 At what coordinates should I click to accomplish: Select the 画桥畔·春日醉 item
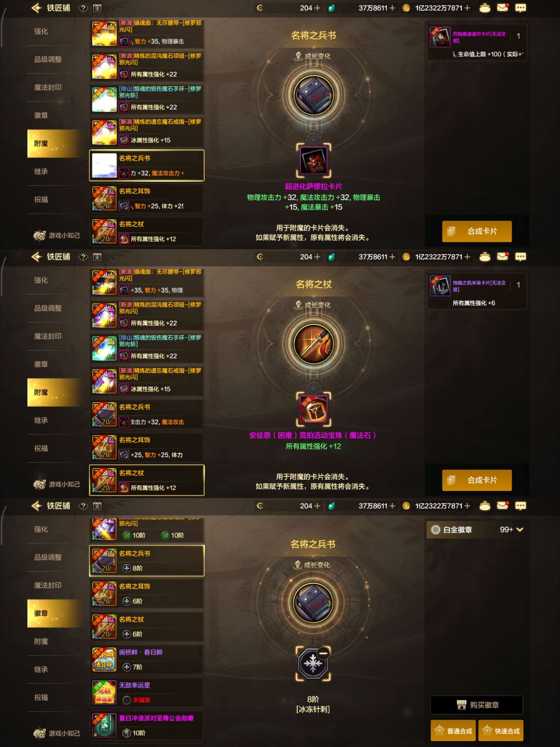tap(147, 659)
